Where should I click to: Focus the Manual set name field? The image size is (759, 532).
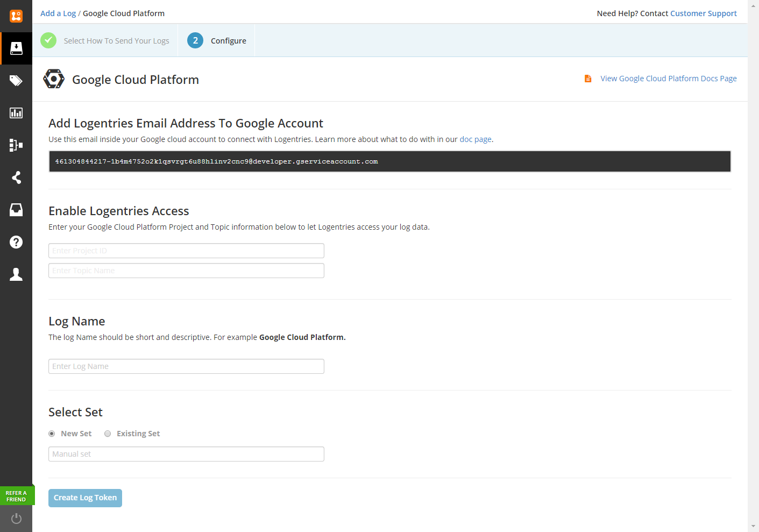click(186, 454)
